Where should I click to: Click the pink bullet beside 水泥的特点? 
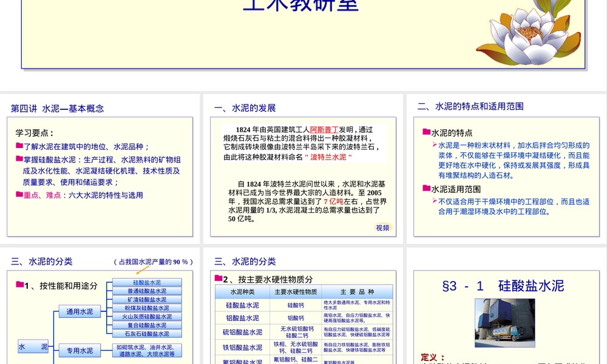point(427,132)
